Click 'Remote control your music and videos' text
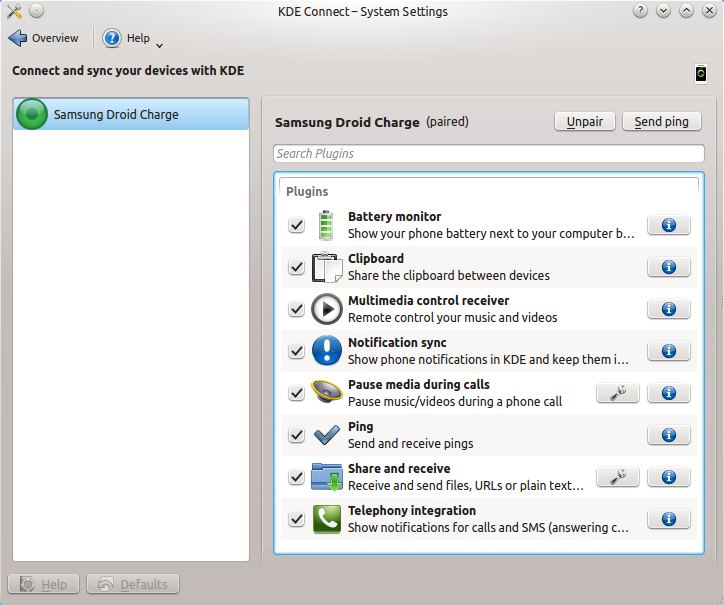Image resolution: width=724 pixels, height=605 pixels. [x=452, y=318]
